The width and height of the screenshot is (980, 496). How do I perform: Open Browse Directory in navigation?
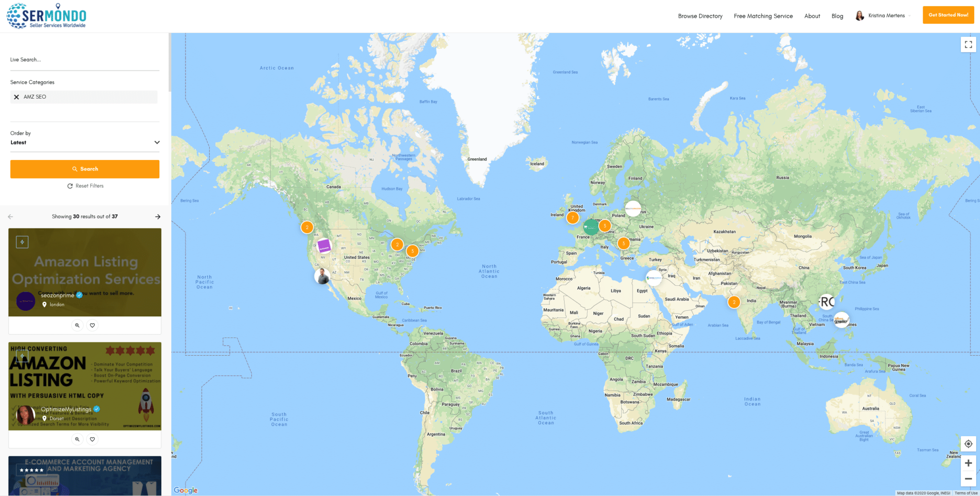pos(700,16)
